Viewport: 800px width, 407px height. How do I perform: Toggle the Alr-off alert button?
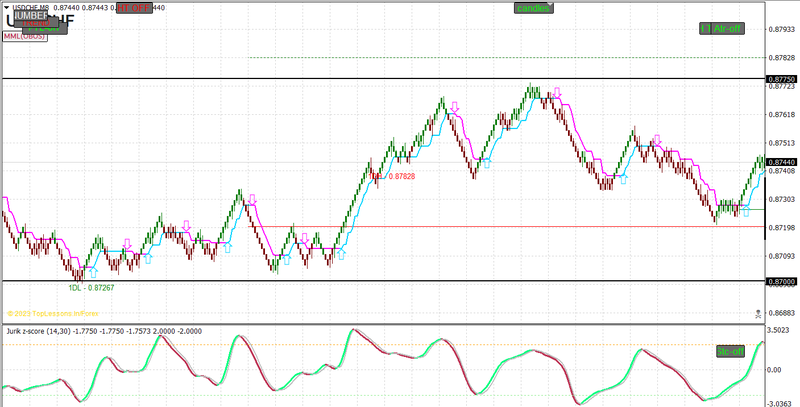click(x=728, y=29)
